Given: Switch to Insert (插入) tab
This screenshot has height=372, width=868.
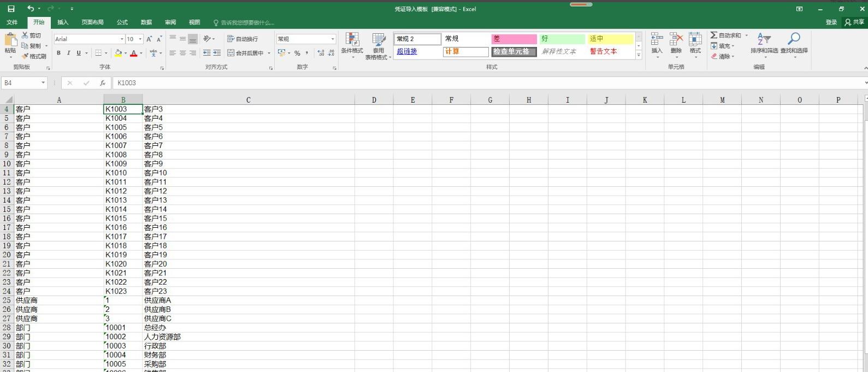Looking at the screenshot, I should 63,22.
